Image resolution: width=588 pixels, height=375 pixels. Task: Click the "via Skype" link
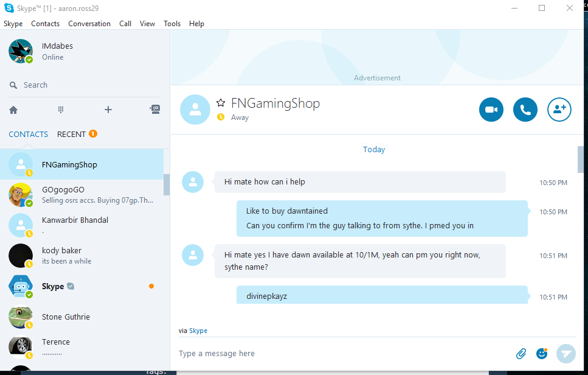(x=198, y=331)
